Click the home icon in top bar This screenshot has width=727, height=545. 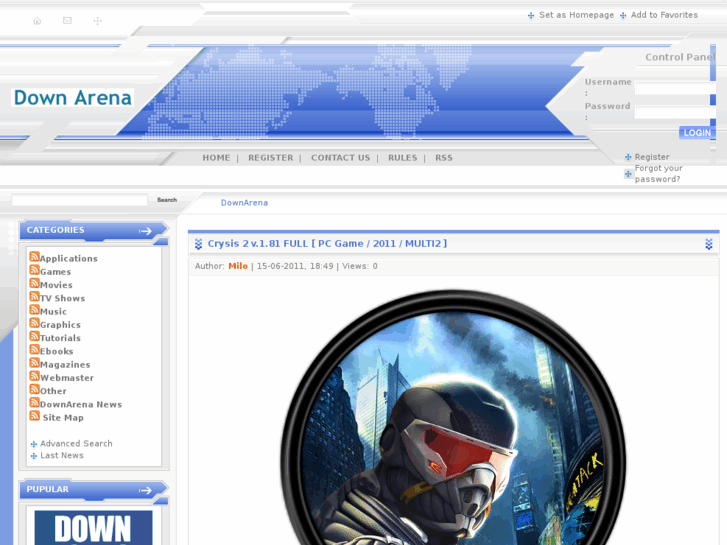pyautogui.click(x=38, y=21)
